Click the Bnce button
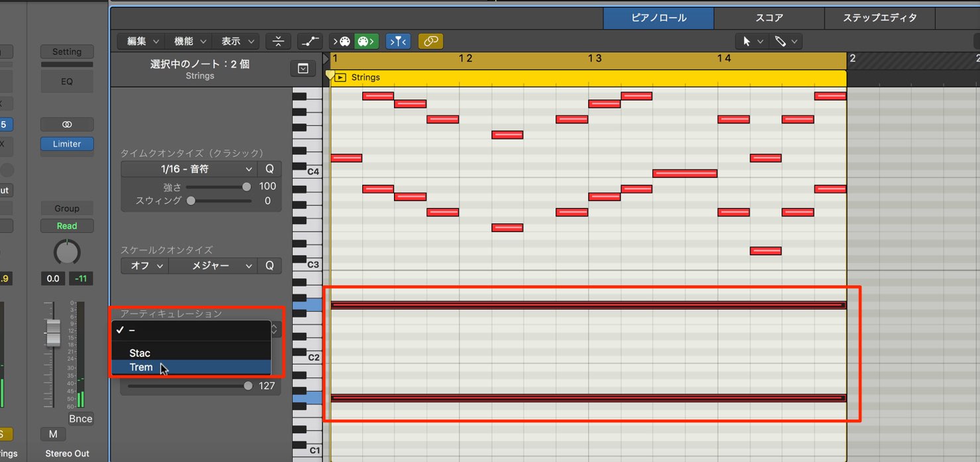Image resolution: width=980 pixels, height=462 pixels. (81, 419)
